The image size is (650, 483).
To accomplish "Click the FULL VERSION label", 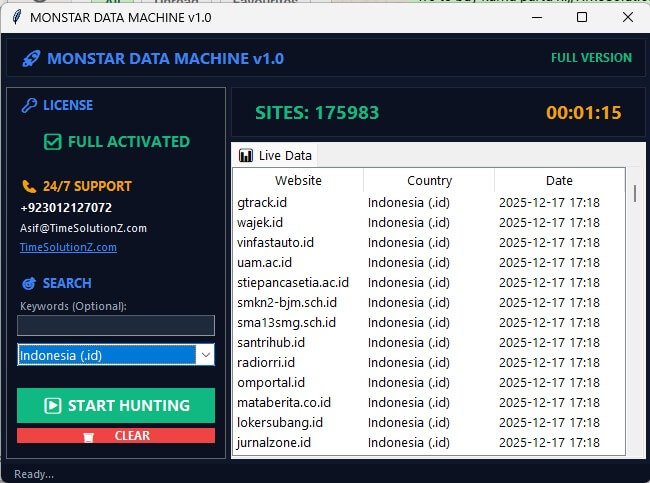I will pyautogui.click(x=591, y=58).
